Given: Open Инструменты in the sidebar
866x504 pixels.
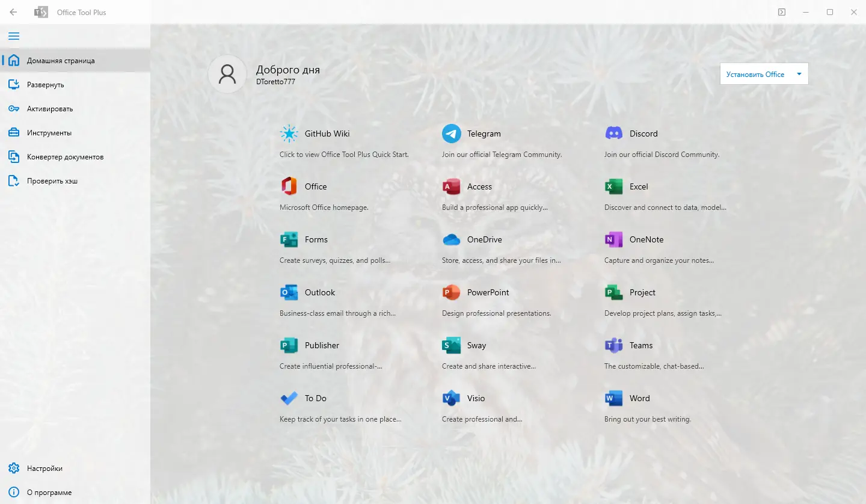Looking at the screenshot, I should pos(75,133).
